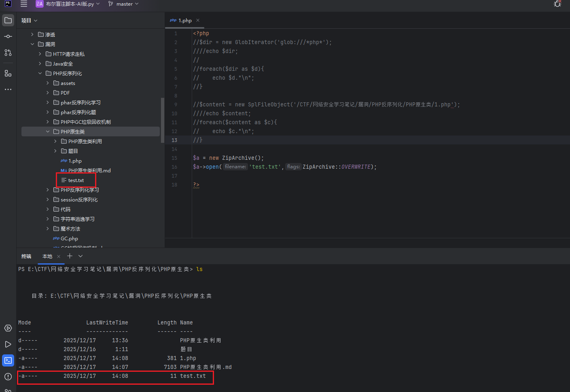The height and width of the screenshot is (392, 570).
Task: Click the more tool windows ellipsis icon
Action: point(8,89)
